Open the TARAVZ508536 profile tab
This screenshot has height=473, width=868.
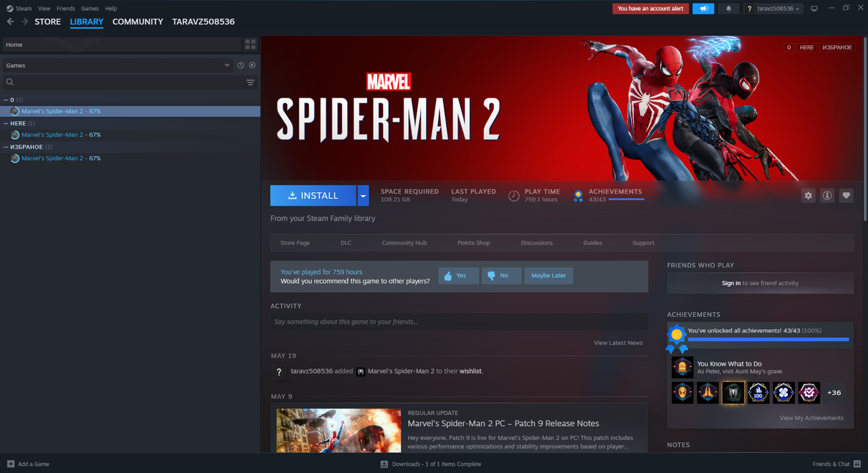203,22
